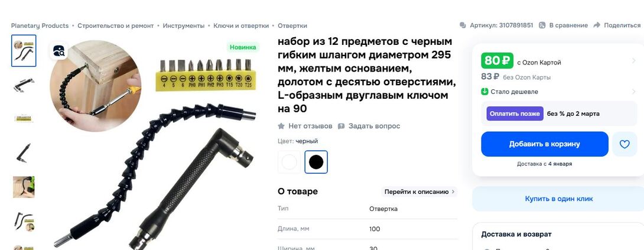Click the question bubble icon Задать вопрос
The width and height of the screenshot is (644, 250).
[x=341, y=126]
